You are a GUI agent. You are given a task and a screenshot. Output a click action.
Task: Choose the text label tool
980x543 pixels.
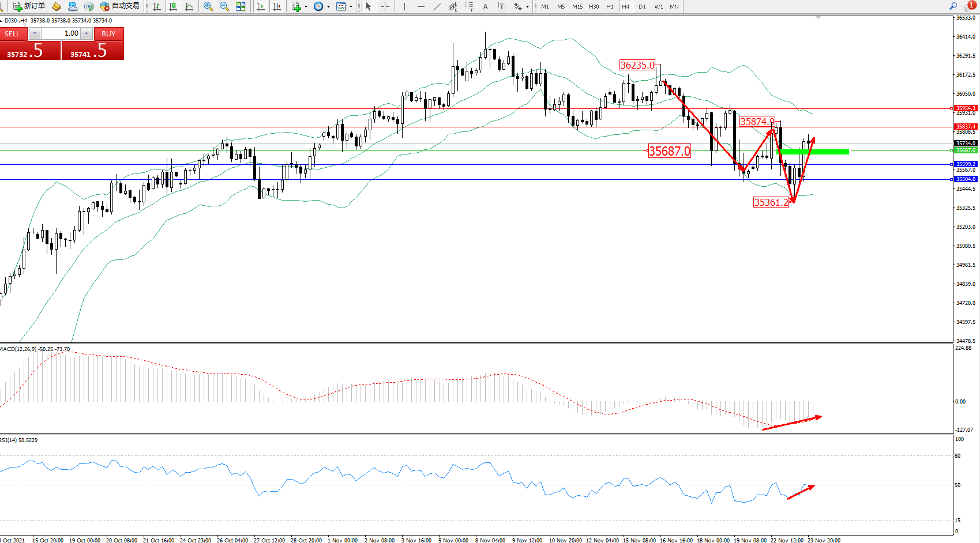(x=485, y=6)
